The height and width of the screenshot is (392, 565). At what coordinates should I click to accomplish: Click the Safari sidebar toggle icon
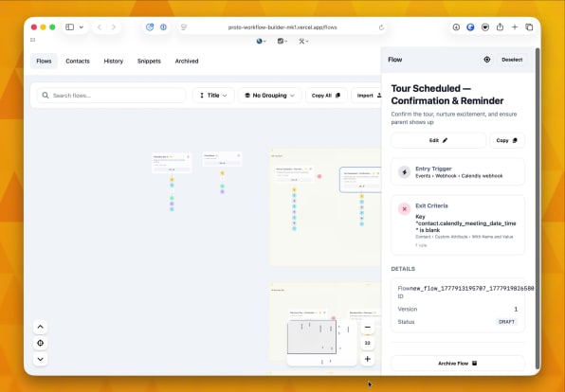click(x=70, y=27)
